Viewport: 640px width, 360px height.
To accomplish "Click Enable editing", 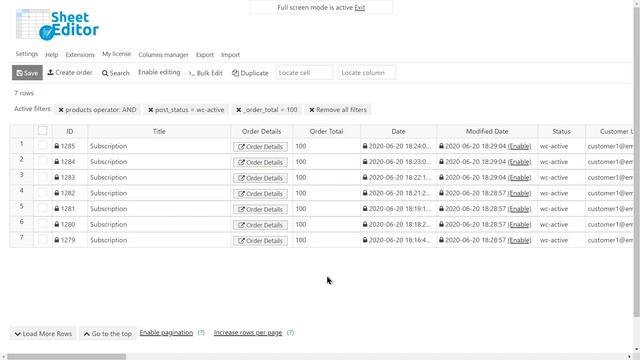I will pos(159,72).
